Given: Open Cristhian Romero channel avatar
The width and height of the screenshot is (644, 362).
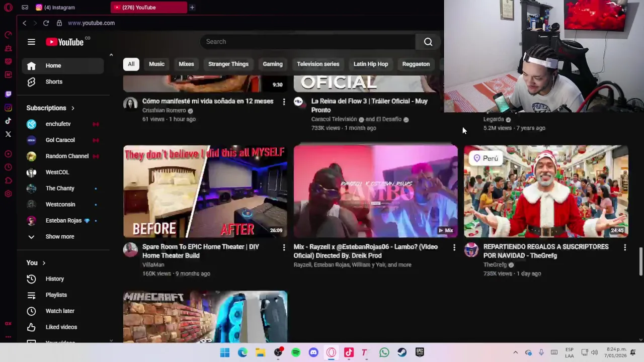Looking at the screenshot, I should point(130,104).
